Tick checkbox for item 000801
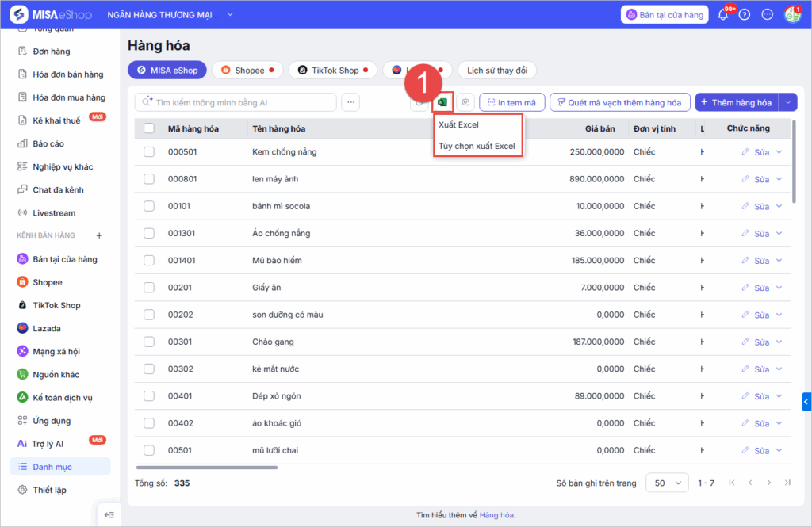This screenshot has height=527, width=812. (x=149, y=179)
